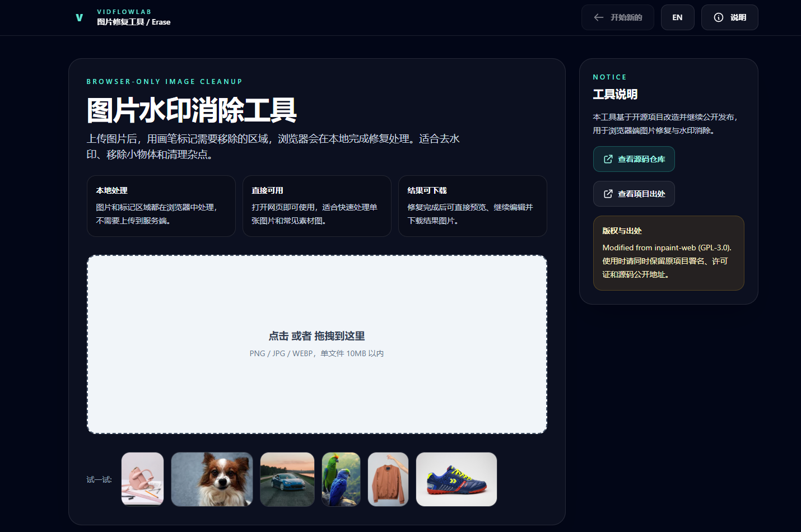Click the 本地处理 feature card title
This screenshot has height=532, width=801.
[111, 190]
